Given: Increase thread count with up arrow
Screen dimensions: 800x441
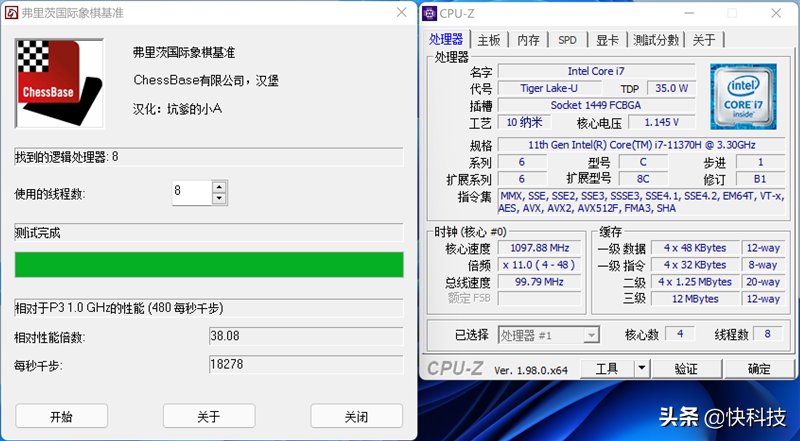Looking at the screenshot, I should [219, 187].
